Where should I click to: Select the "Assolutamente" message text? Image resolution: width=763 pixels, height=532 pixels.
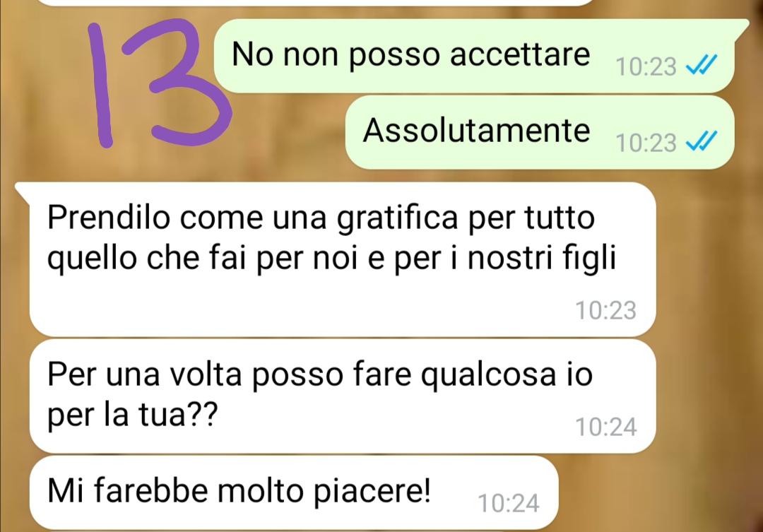(x=476, y=131)
